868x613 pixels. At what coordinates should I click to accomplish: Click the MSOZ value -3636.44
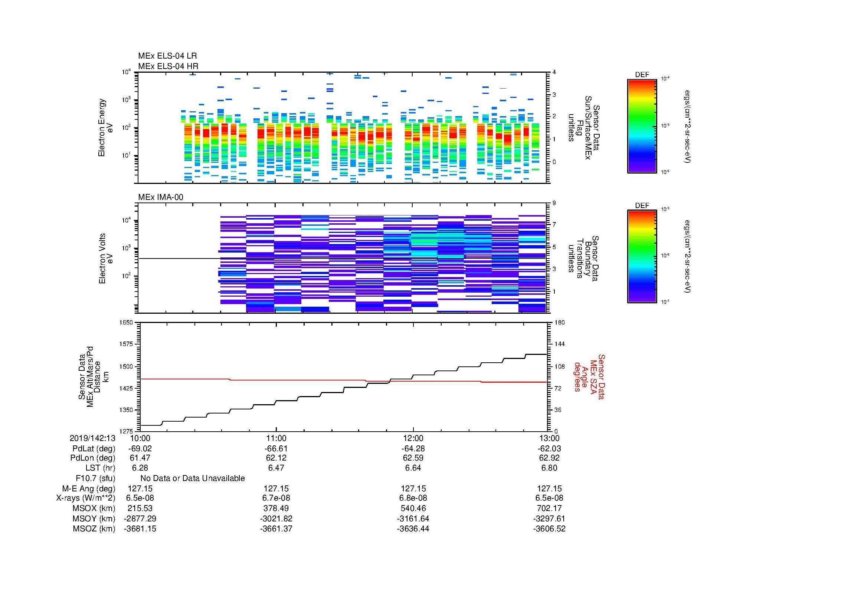(413, 529)
